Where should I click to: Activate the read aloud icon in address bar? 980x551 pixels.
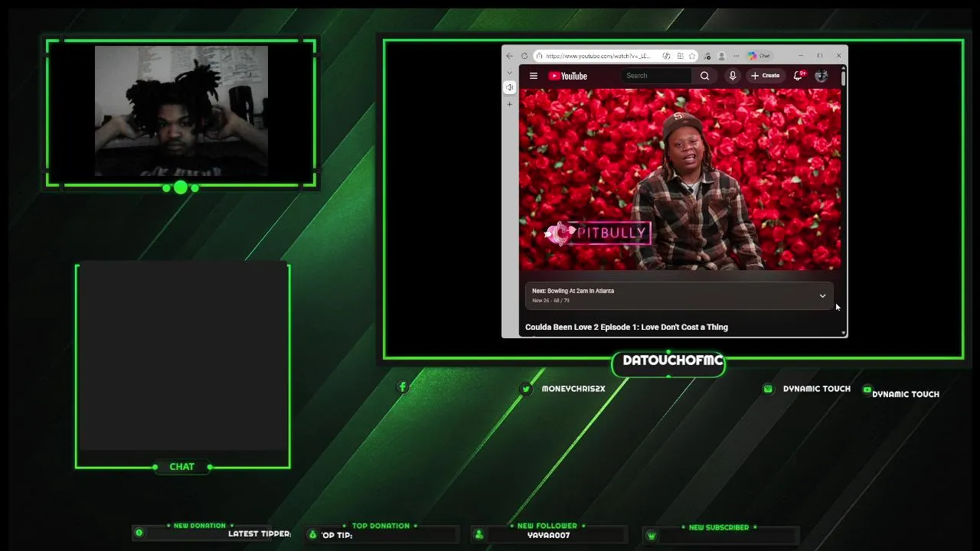click(x=666, y=56)
